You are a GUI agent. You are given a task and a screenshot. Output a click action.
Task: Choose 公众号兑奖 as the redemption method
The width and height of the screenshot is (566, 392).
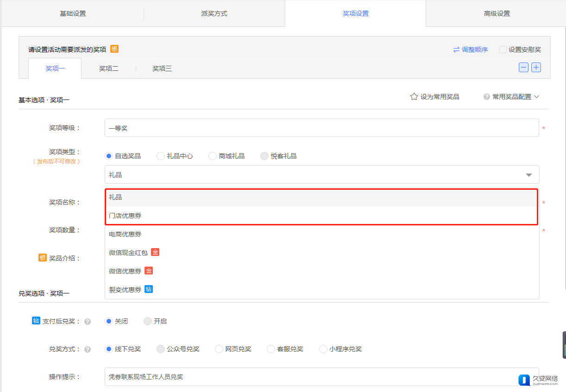click(x=161, y=349)
